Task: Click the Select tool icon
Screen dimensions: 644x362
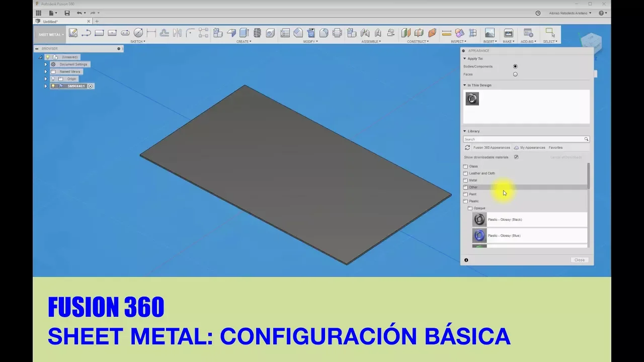Action: (550, 33)
